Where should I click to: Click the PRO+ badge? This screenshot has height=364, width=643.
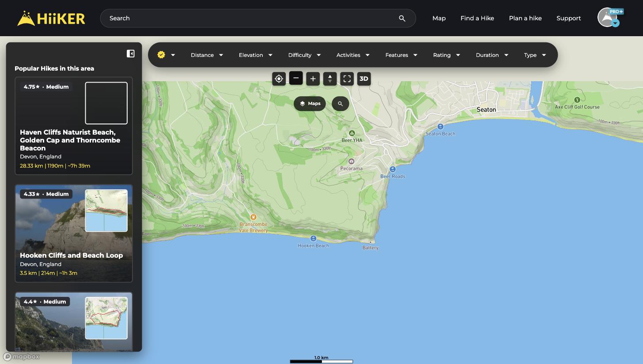coord(616,11)
